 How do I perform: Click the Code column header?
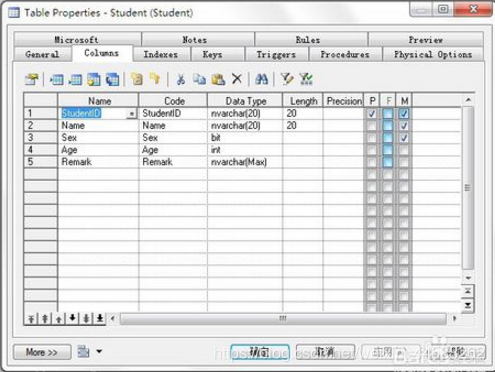(173, 101)
